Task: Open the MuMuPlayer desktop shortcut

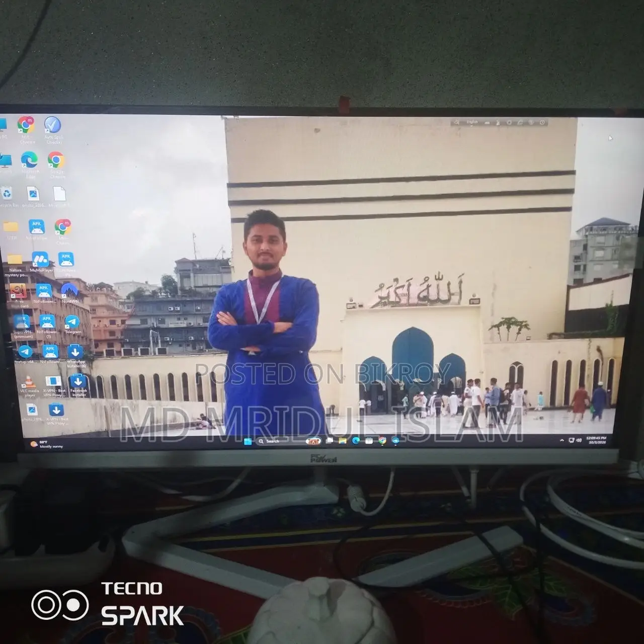Action: coord(40,262)
